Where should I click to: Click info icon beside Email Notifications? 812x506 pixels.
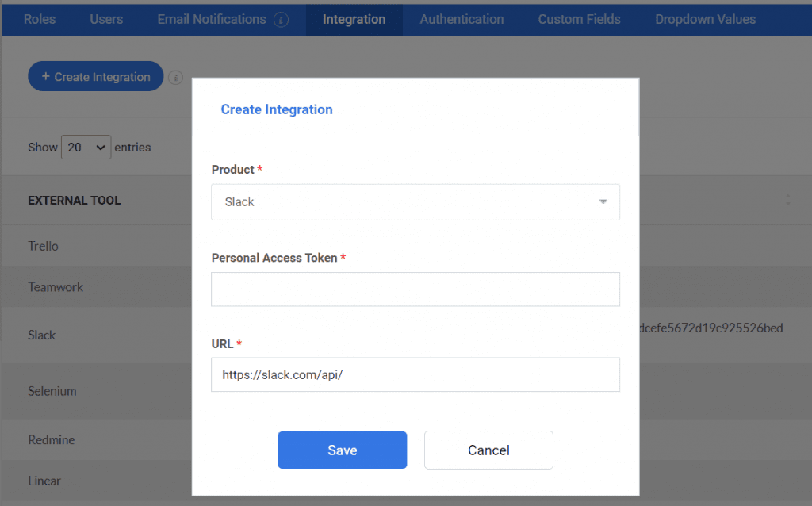282,20
